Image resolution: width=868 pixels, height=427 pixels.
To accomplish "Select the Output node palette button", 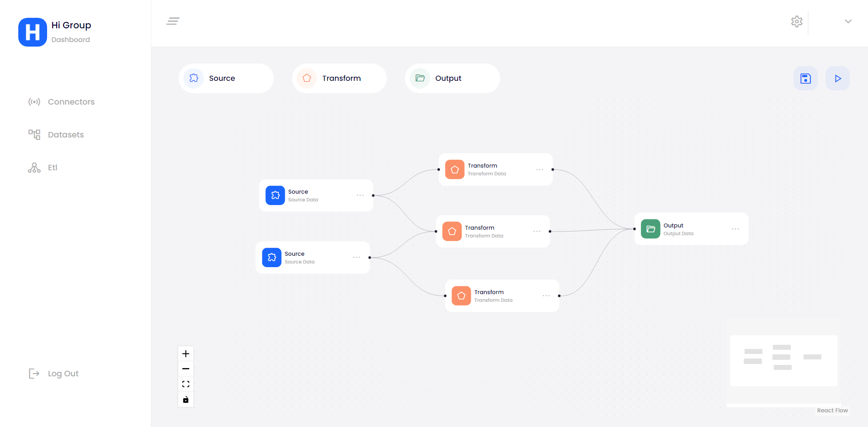I will pyautogui.click(x=453, y=78).
